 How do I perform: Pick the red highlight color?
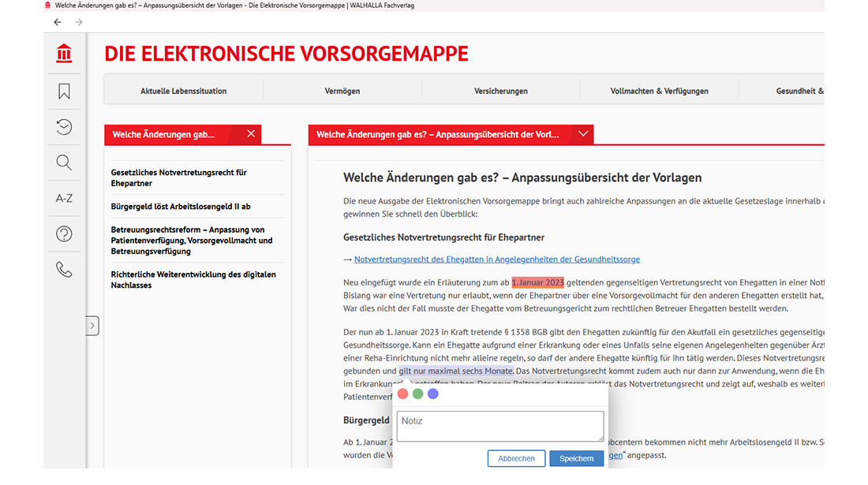(403, 394)
